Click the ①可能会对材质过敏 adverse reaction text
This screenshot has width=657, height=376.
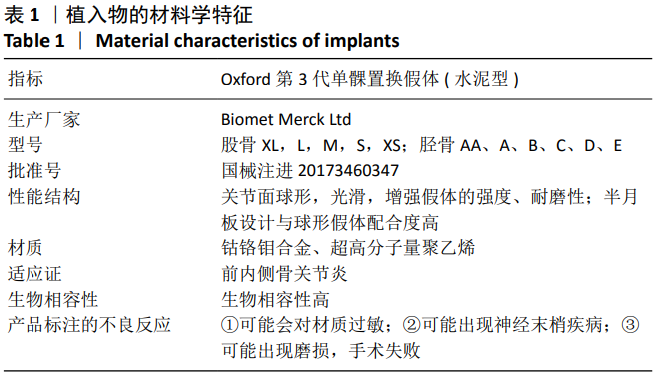pos(308,325)
